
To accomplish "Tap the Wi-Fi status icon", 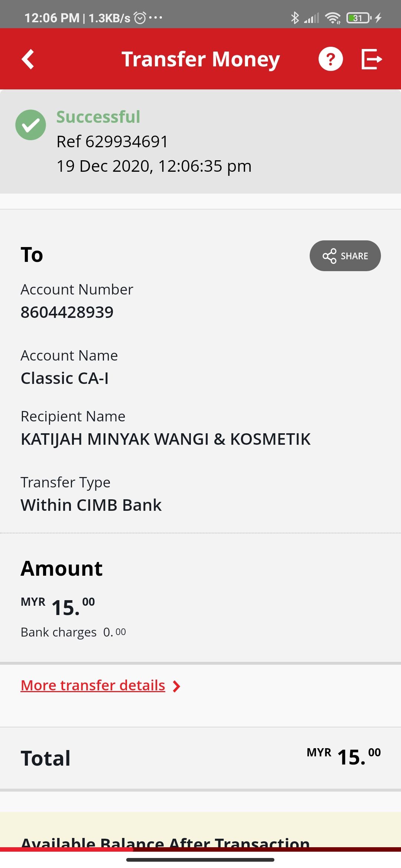I will (333, 18).
